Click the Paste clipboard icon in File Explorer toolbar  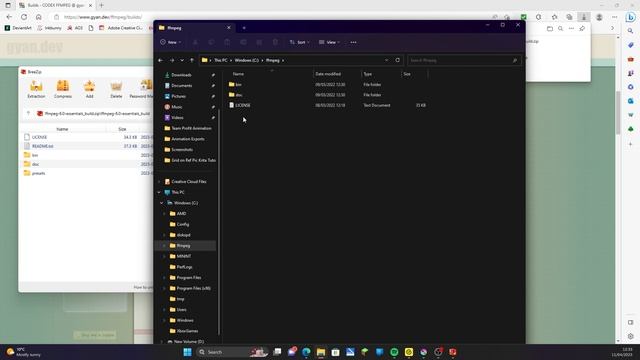(227, 42)
